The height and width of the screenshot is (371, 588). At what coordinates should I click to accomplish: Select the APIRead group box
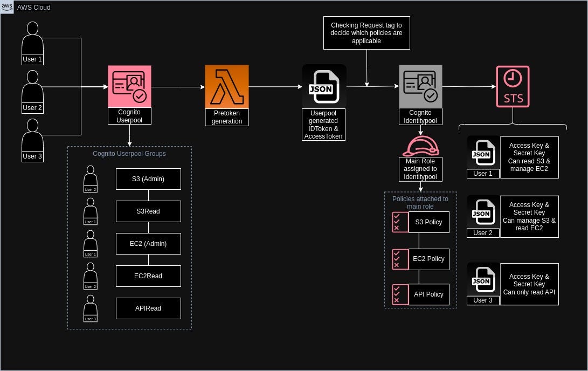pos(148,308)
